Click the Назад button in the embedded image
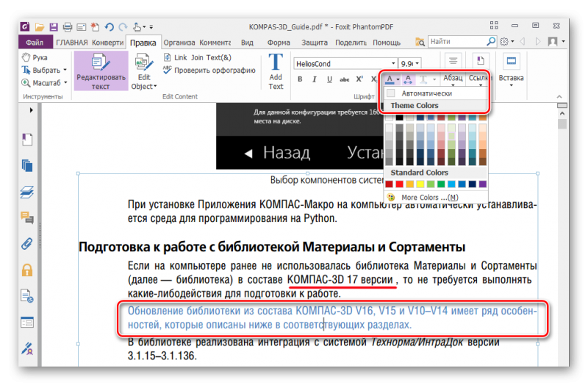 278,153
